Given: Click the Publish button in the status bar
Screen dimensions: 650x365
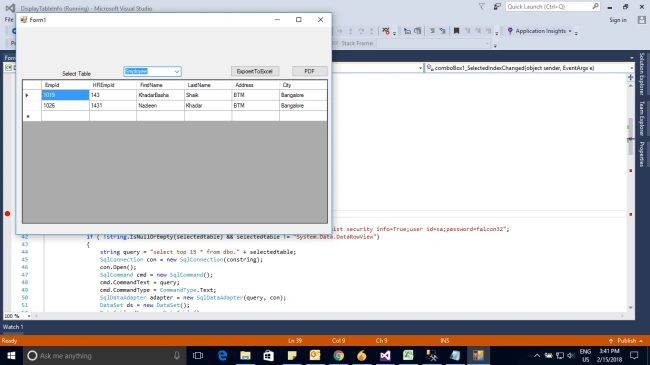Looking at the screenshot, I should 626,341.
